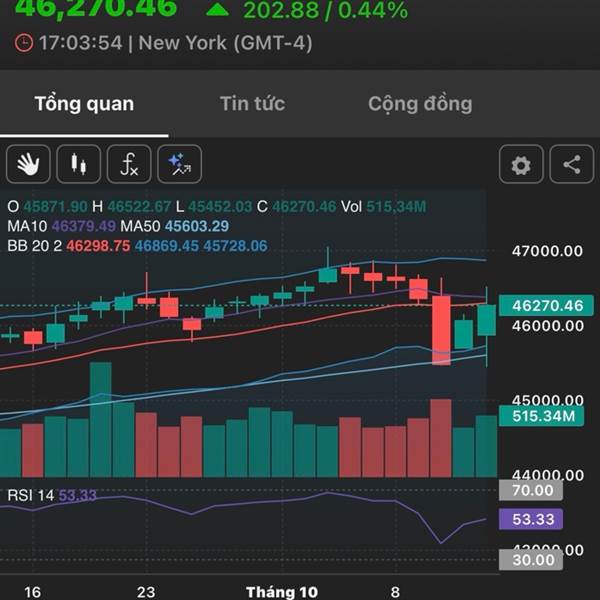Screen dimensions: 600x600
Task: Switch to the Cộng đồng tab
Action: click(420, 104)
